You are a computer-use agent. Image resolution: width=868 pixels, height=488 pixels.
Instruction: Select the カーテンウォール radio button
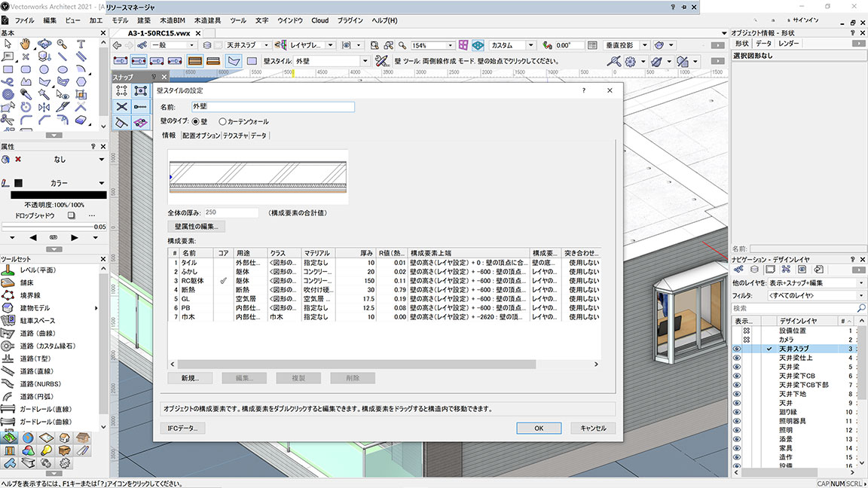223,121
